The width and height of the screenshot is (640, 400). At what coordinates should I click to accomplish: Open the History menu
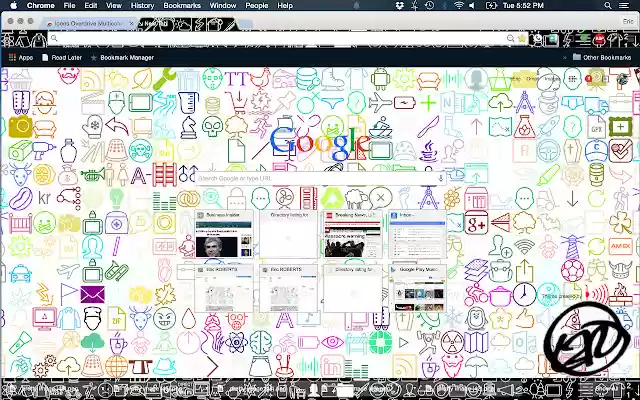(x=142, y=6)
